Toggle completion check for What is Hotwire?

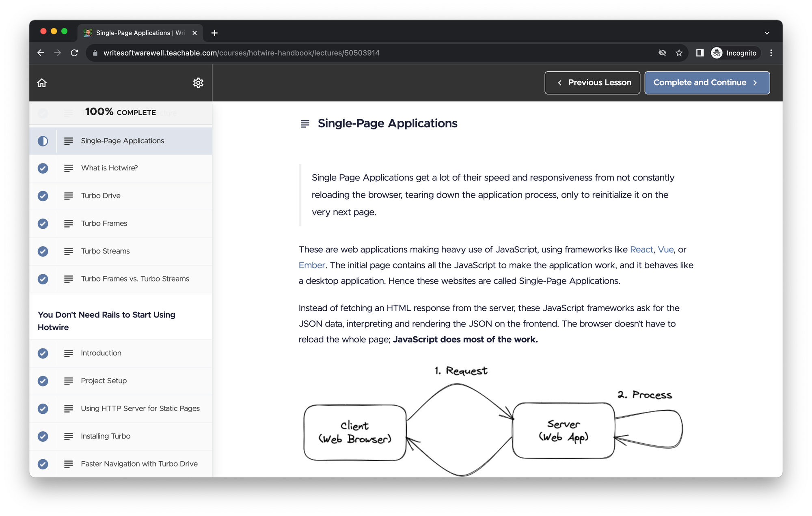click(43, 168)
